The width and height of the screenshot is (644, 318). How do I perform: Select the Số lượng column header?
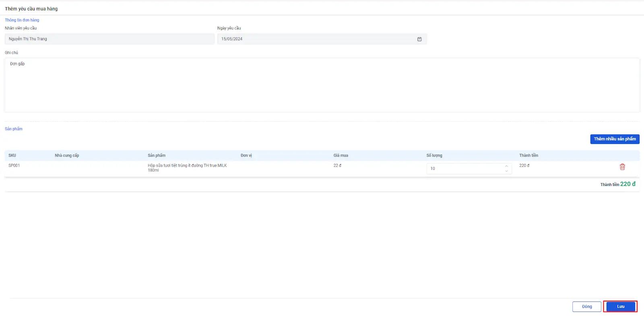[434, 155]
